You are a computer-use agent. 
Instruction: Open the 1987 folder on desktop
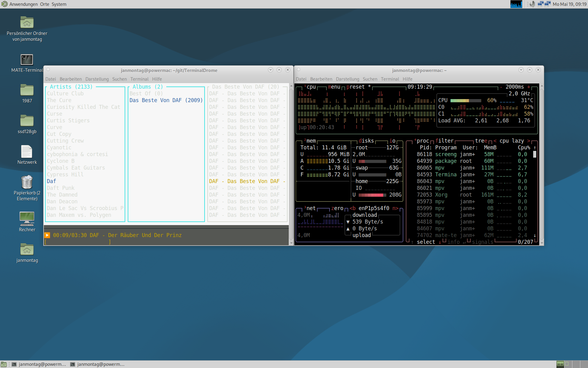pos(27,94)
